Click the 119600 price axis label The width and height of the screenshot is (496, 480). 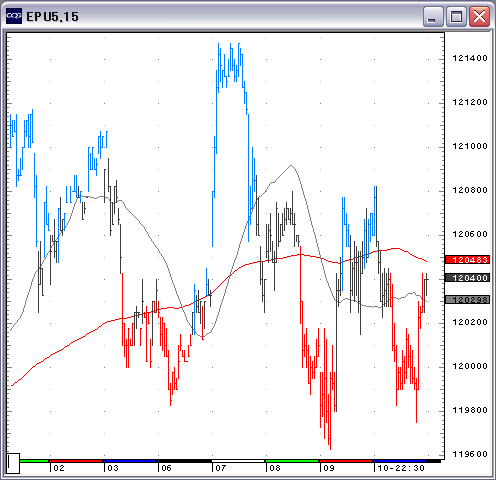click(x=470, y=454)
